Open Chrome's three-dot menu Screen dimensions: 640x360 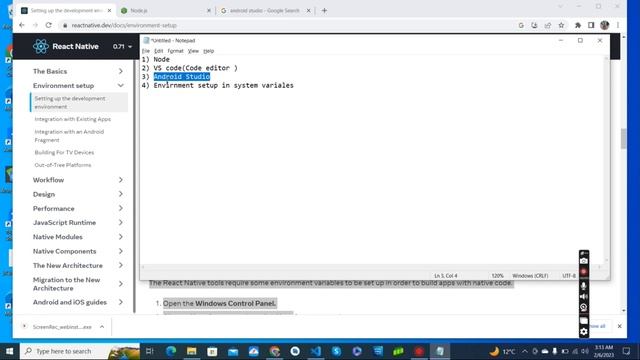[x=618, y=25]
